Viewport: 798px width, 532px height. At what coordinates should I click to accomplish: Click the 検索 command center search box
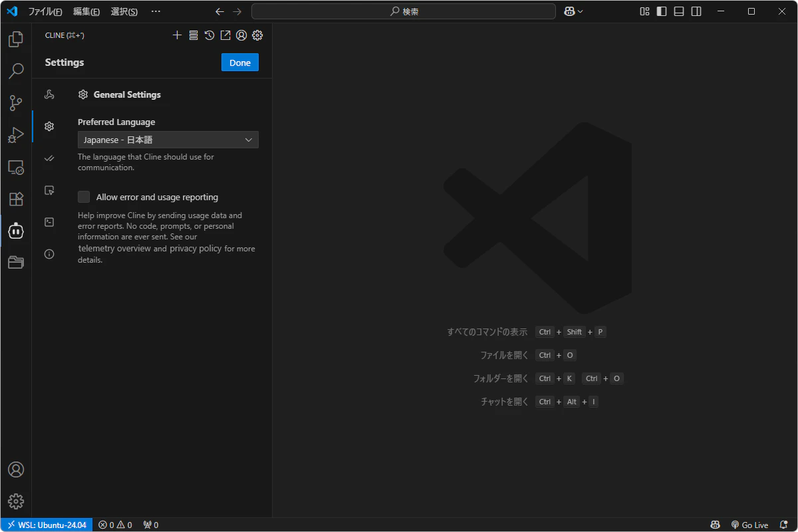[404, 11]
